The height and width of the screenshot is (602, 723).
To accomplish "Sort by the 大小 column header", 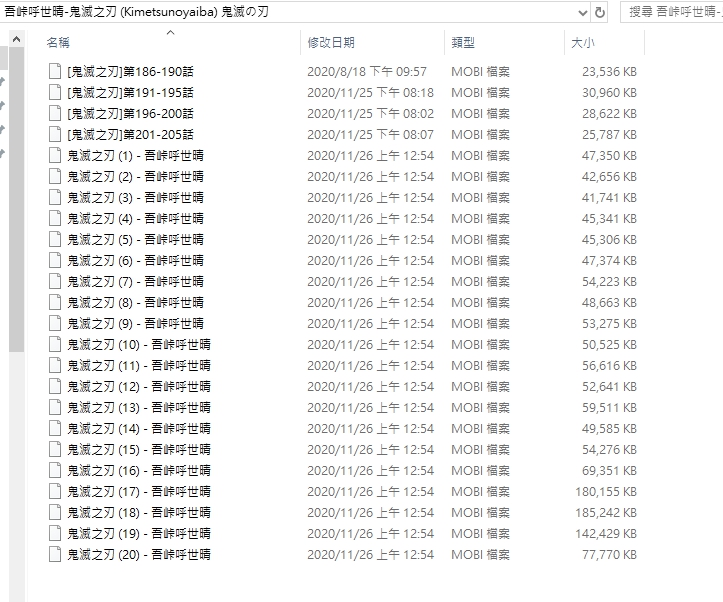I will tap(583, 43).
